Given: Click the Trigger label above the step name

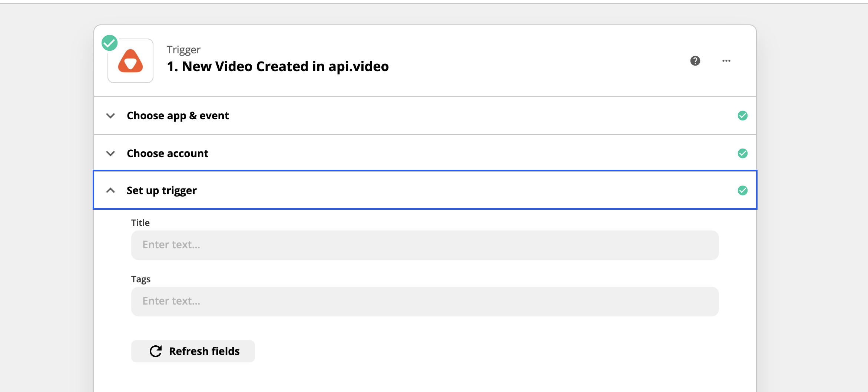Looking at the screenshot, I should coord(183,49).
